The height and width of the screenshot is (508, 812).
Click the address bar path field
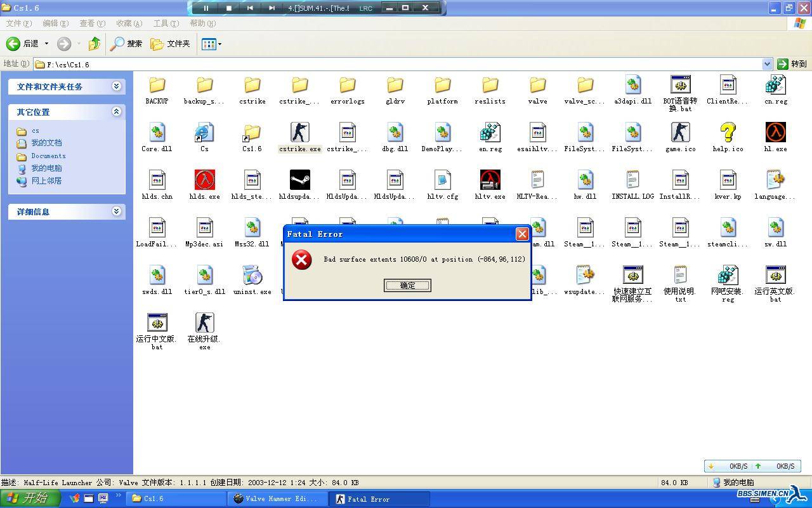click(x=398, y=64)
